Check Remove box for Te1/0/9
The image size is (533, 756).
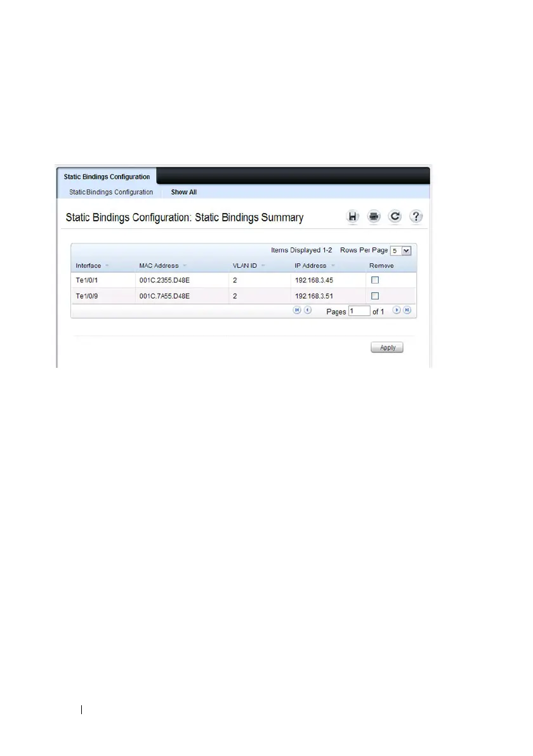375,296
